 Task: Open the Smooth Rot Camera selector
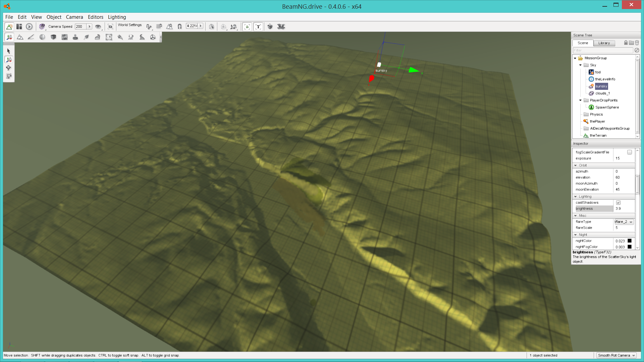tap(616, 355)
